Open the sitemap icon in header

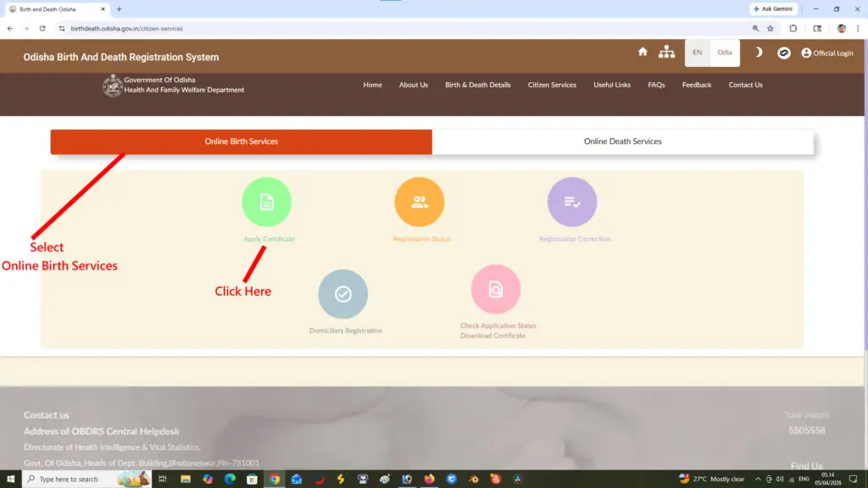[x=667, y=53]
